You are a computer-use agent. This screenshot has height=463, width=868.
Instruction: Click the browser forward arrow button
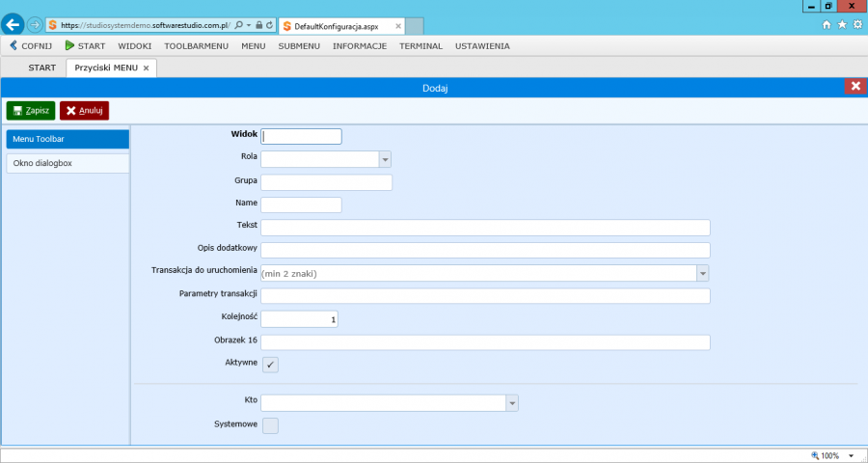tap(35, 25)
